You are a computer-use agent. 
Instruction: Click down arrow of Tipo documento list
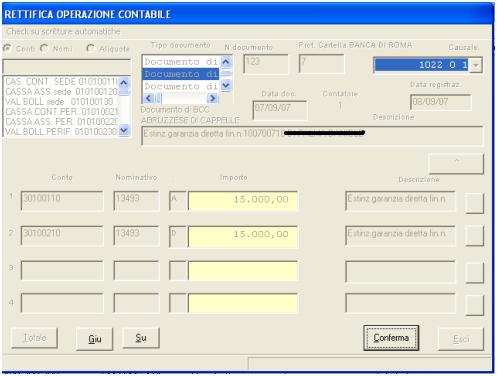pyautogui.click(x=226, y=86)
